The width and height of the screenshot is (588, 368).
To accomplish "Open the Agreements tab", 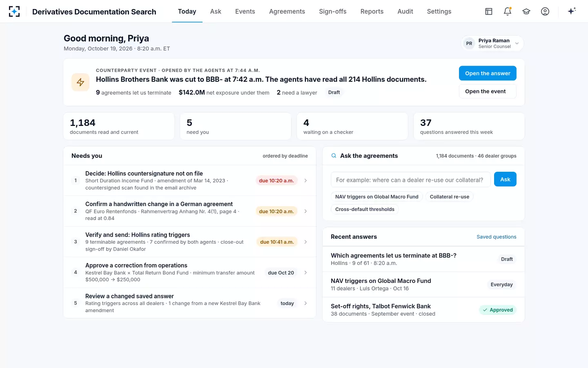I will click(x=287, y=11).
